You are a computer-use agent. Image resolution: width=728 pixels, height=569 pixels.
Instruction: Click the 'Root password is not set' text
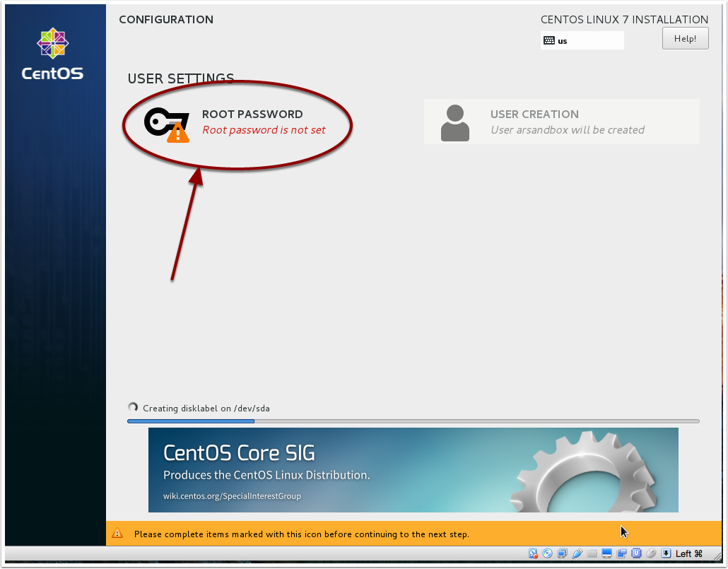point(264,130)
